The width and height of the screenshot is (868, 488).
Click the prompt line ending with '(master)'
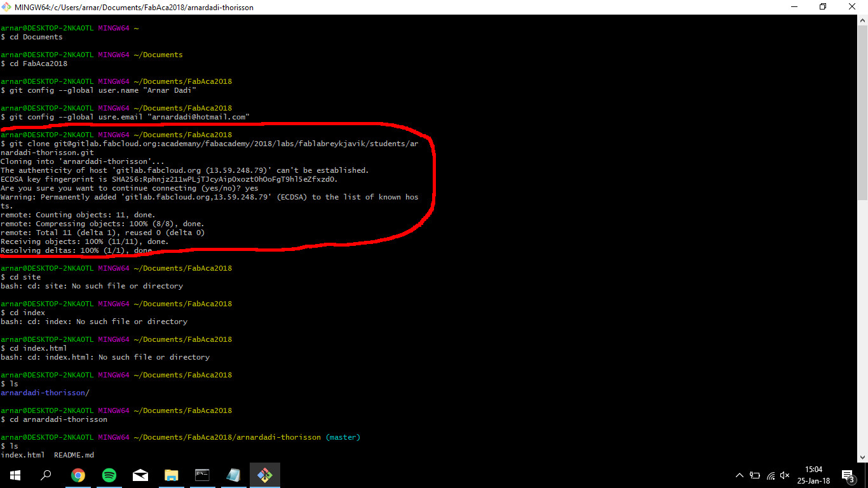point(180,437)
